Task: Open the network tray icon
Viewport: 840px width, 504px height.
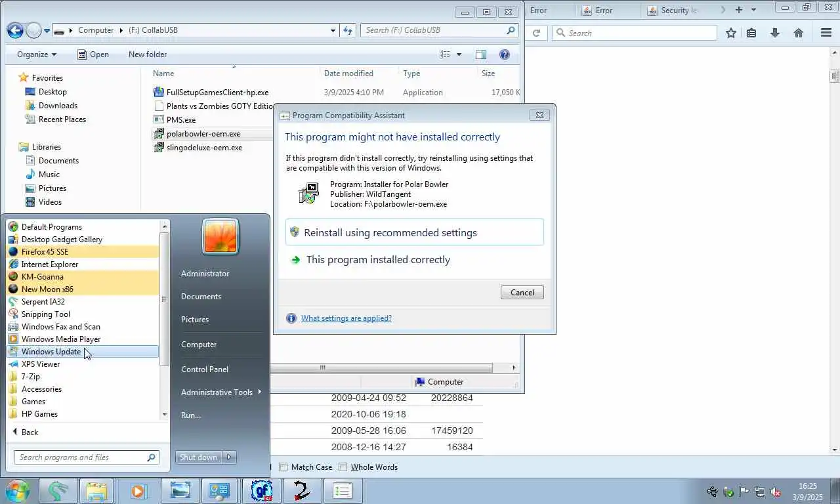Action: (759, 492)
